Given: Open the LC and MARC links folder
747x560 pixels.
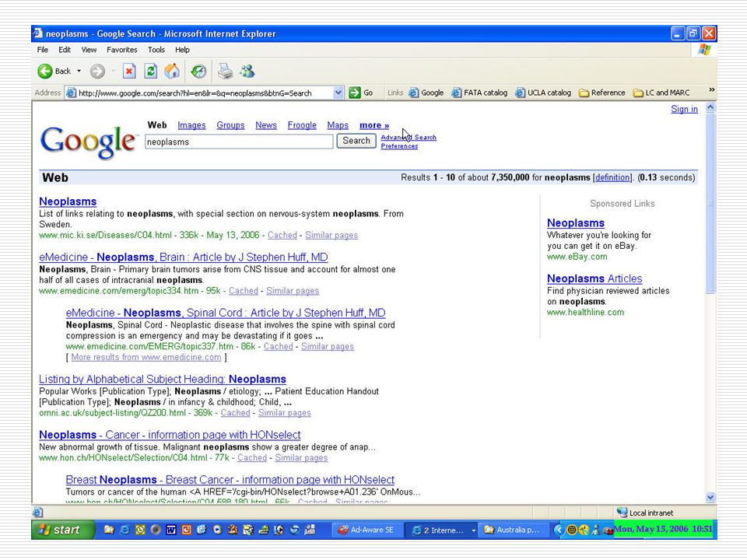Looking at the screenshot, I should pyautogui.click(x=661, y=93).
